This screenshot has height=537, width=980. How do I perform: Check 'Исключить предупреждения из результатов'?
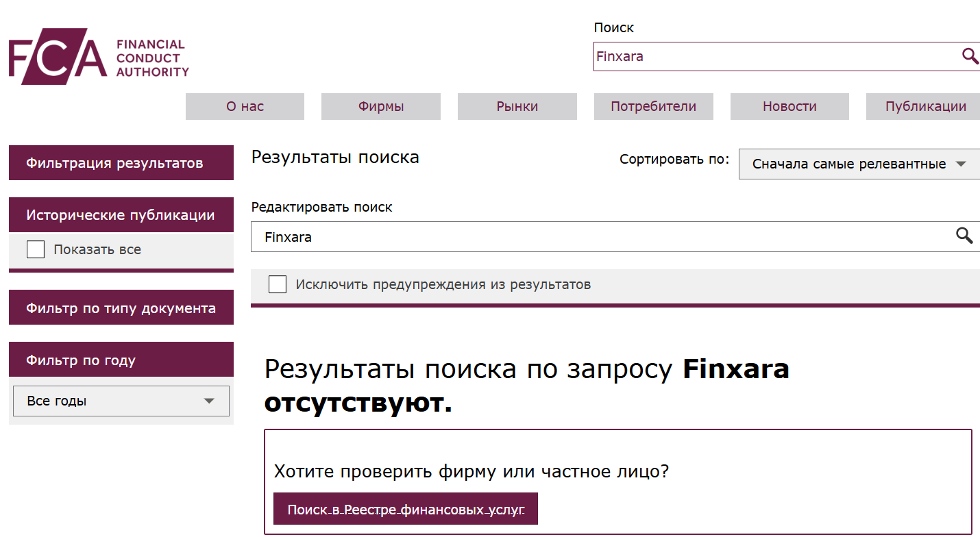[x=277, y=284]
